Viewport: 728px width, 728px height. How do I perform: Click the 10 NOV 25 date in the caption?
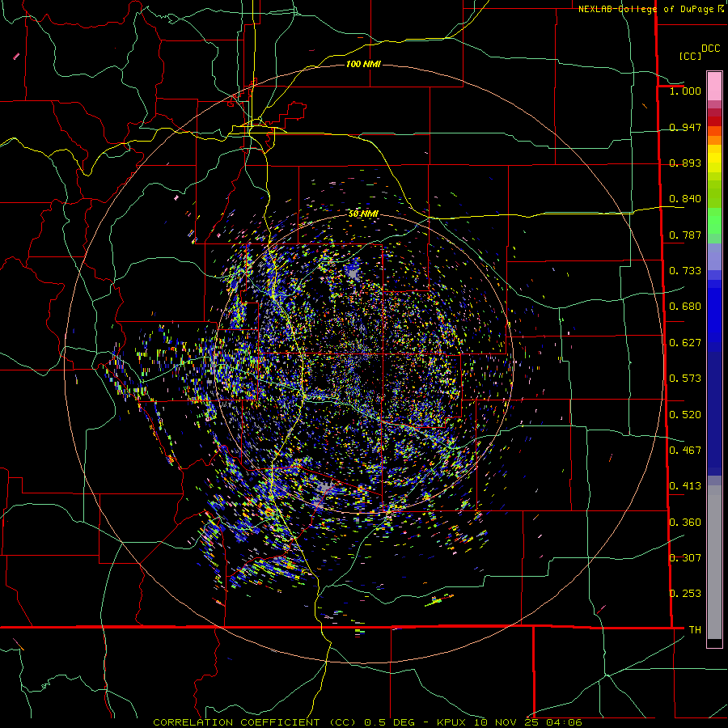point(507,722)
